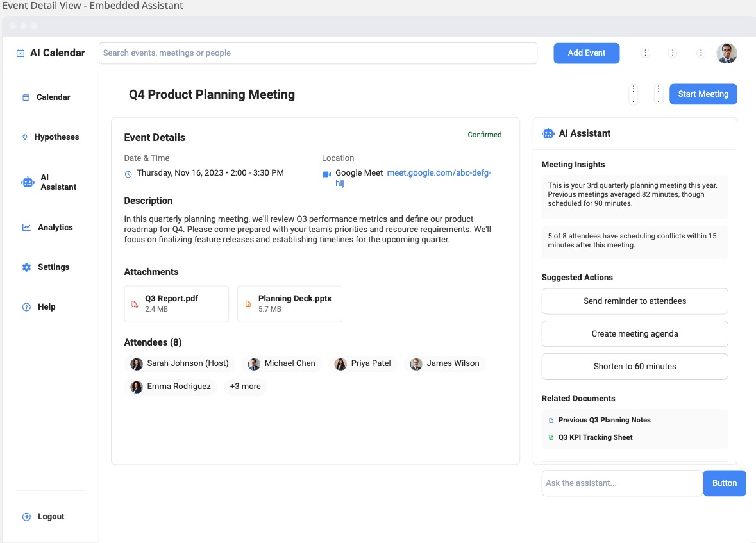
Task: Click the Send reminder to attendees action
Action: [634, 301]
